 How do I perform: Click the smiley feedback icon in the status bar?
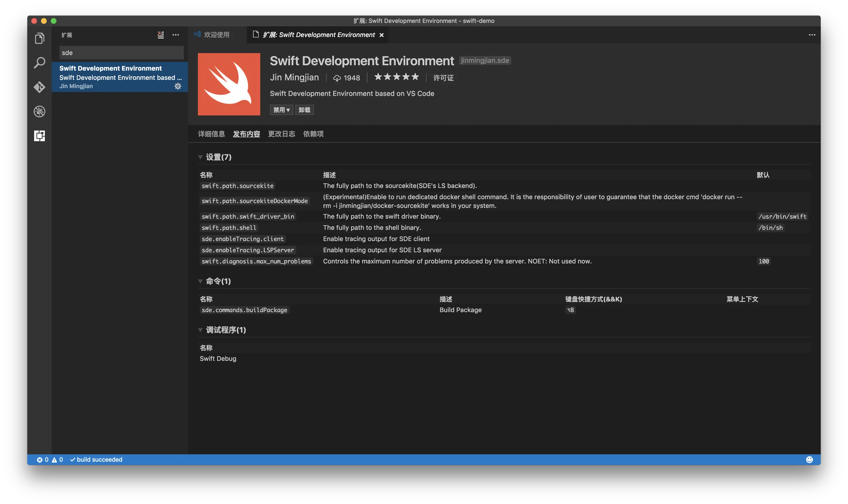810,459
